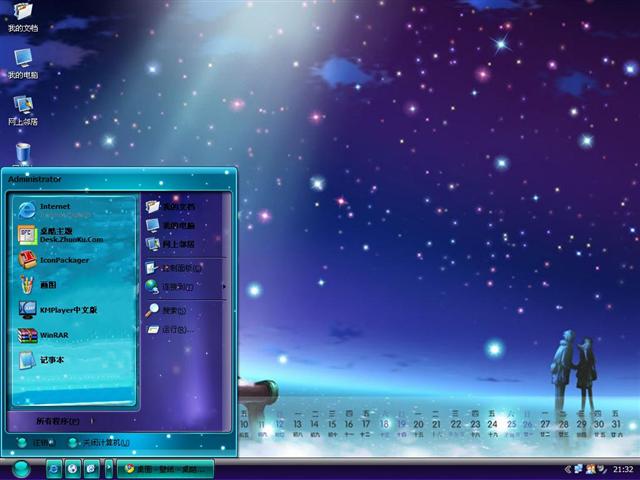Switch to Chrome taskbar window button
Viewport: 640px width, 480px height.
[x=165, y=469]
